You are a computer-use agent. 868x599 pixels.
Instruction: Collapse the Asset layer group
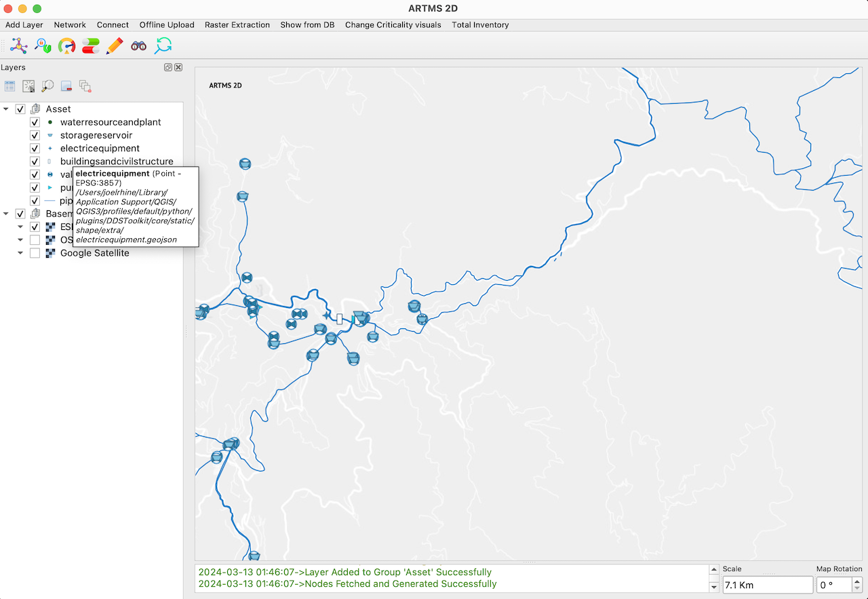tap(6, 109)
